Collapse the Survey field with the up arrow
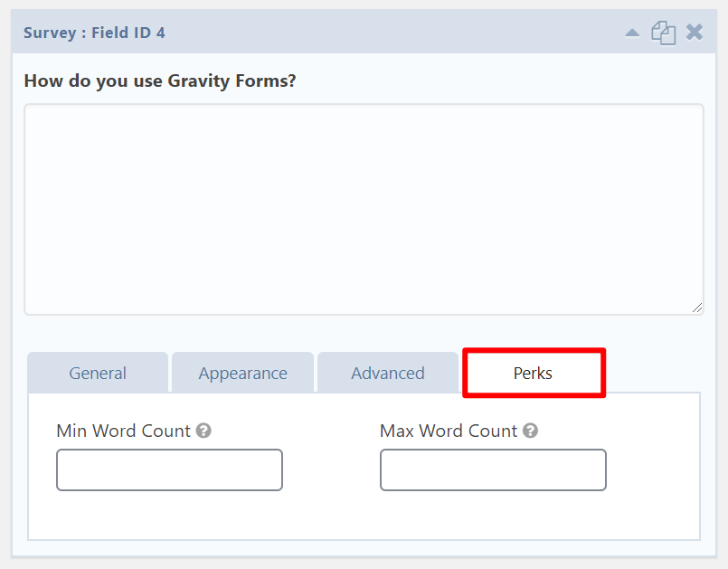 (632, 33)
